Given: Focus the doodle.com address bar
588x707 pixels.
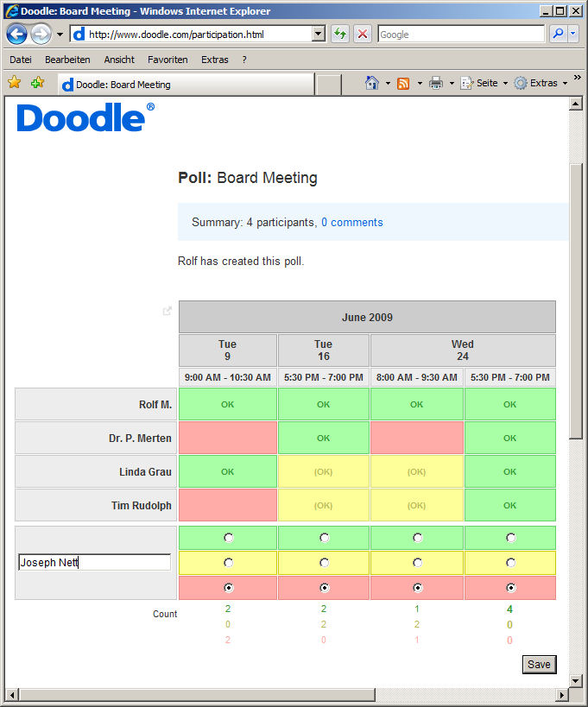Looking at the screenshot, I should 192,35.
